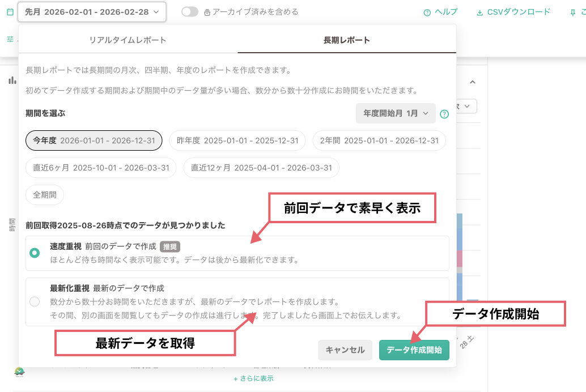
Task: Enable the アーカイブ済みを含める toggle
Action: pos(191,11)
